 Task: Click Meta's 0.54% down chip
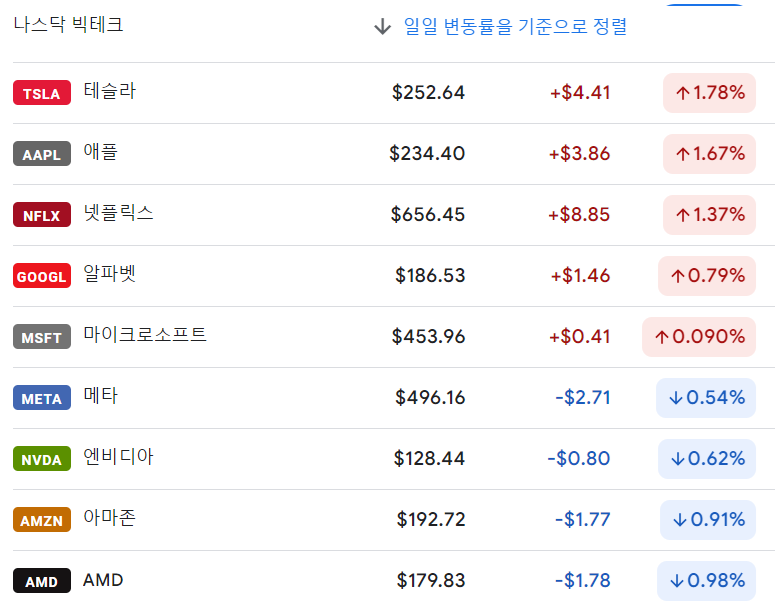706,398
